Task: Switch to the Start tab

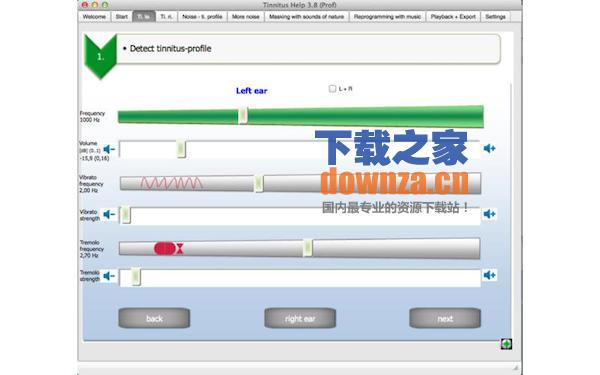Action: (122, 17)
